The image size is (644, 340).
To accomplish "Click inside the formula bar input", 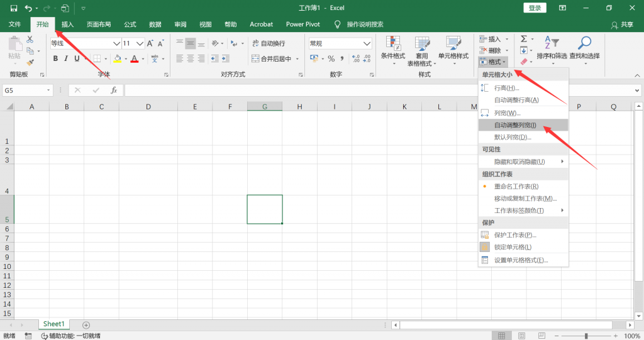I will point(378,90).
